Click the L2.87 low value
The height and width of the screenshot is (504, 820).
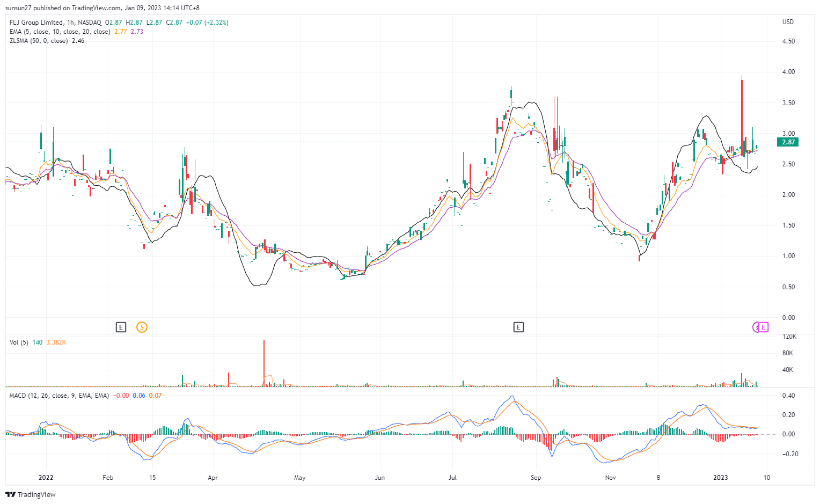(x=155, y=23)
